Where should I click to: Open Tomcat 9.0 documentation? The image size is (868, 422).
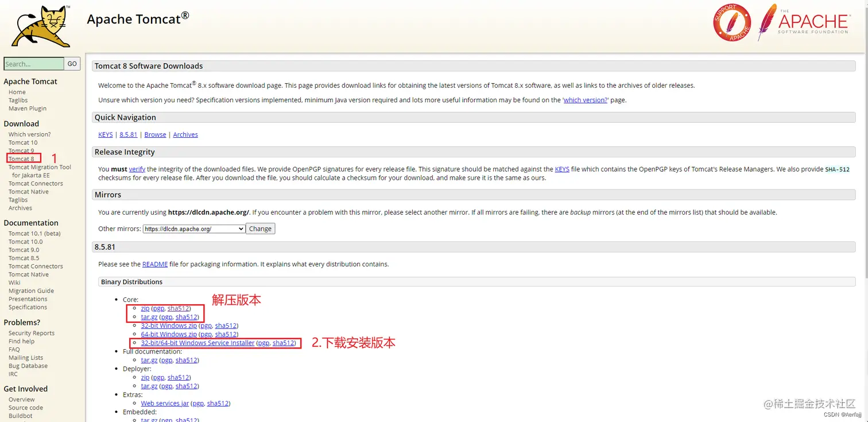[x=24, y=250]
